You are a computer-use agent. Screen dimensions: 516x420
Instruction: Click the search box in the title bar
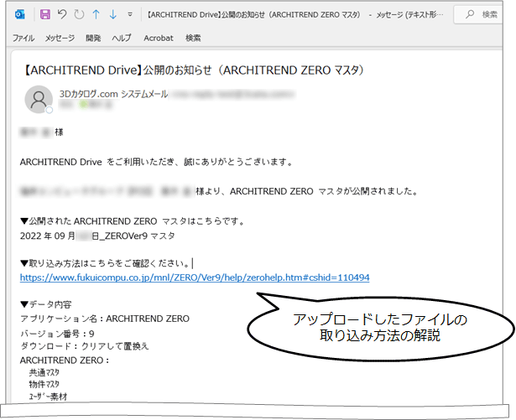(x=478, y=14)
